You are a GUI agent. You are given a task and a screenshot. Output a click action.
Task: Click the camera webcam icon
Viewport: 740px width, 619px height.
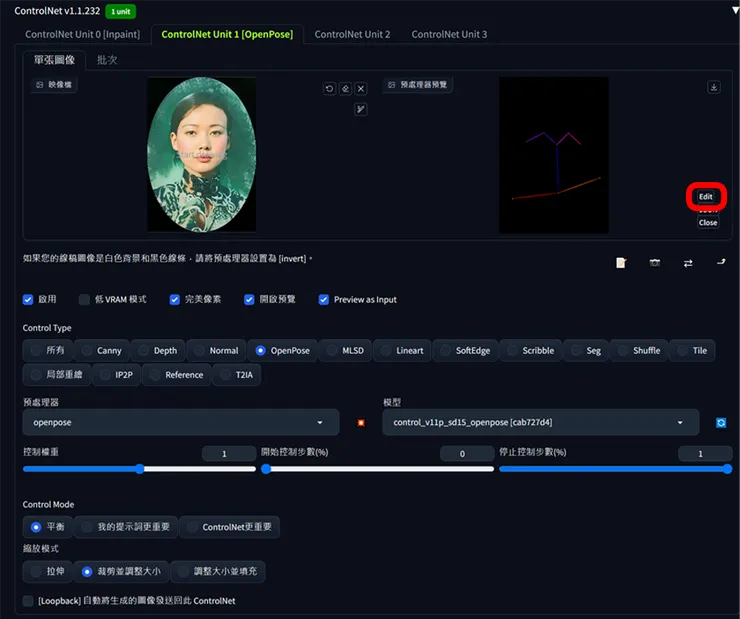click(x=654, y=262)
